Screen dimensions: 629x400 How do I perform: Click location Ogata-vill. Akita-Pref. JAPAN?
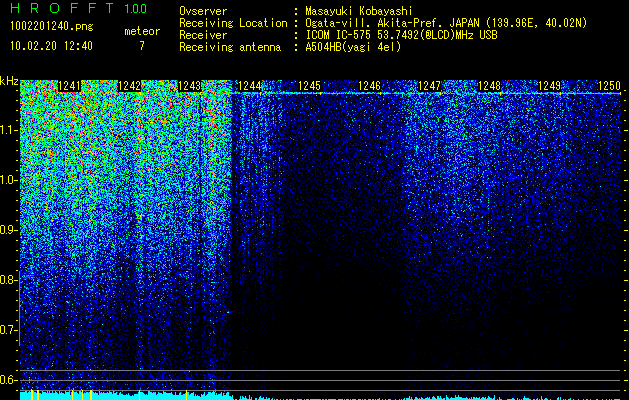tap(392, 24)
